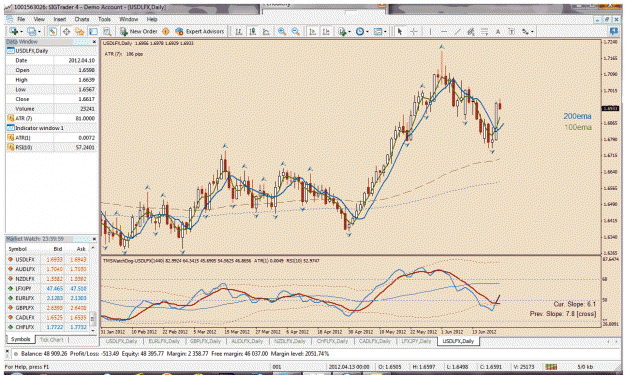Open the Profiles toolbar icon

tap(31, 31)
